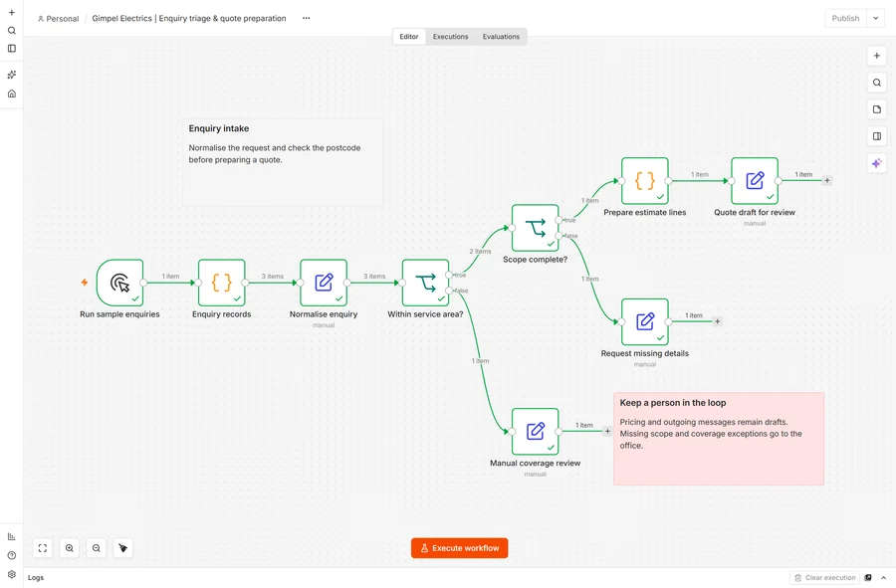The image size is (896, 588).
Task: Switch to the Editor tab
Action: (409, 37)
